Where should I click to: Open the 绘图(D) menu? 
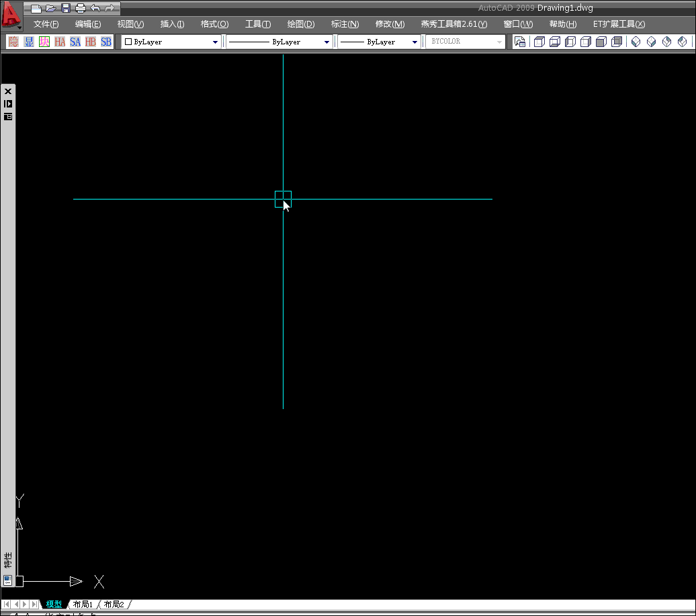301,24
